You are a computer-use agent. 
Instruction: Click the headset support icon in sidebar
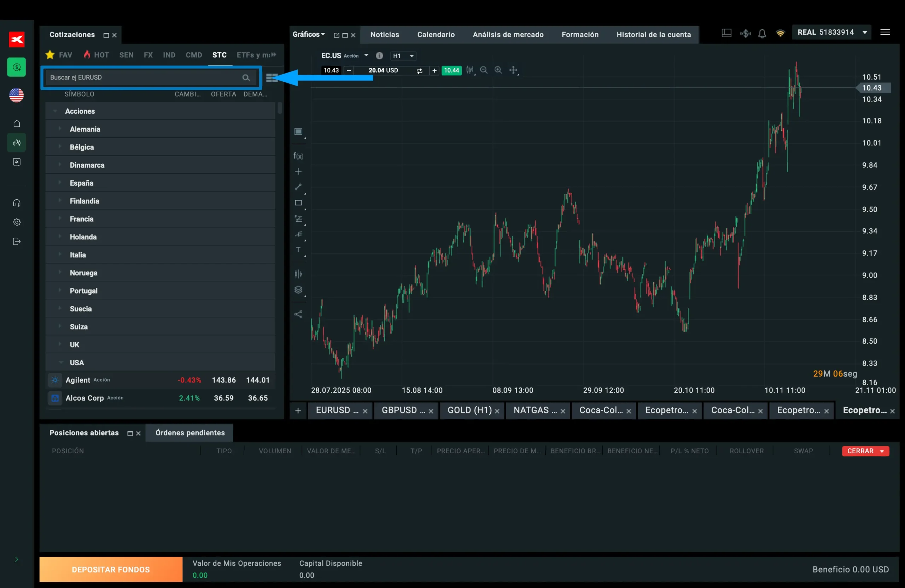tap(16, 203)
